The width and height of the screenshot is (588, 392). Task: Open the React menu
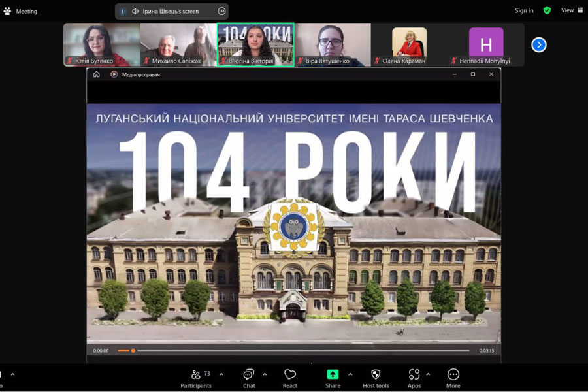290,378
